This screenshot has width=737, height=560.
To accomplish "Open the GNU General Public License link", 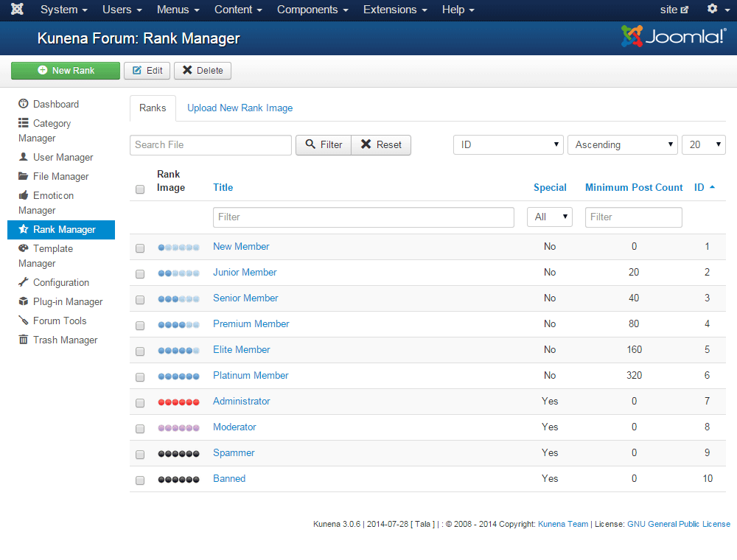I will pyautogui.click(x=679, y=524).
